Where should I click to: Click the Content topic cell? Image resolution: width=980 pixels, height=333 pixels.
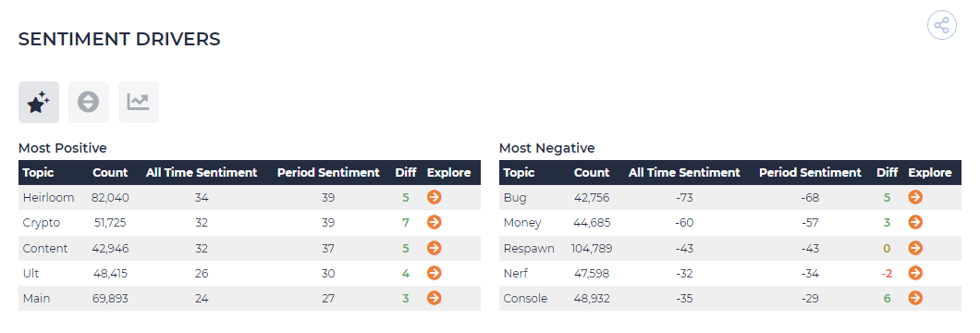click(45, 248)
